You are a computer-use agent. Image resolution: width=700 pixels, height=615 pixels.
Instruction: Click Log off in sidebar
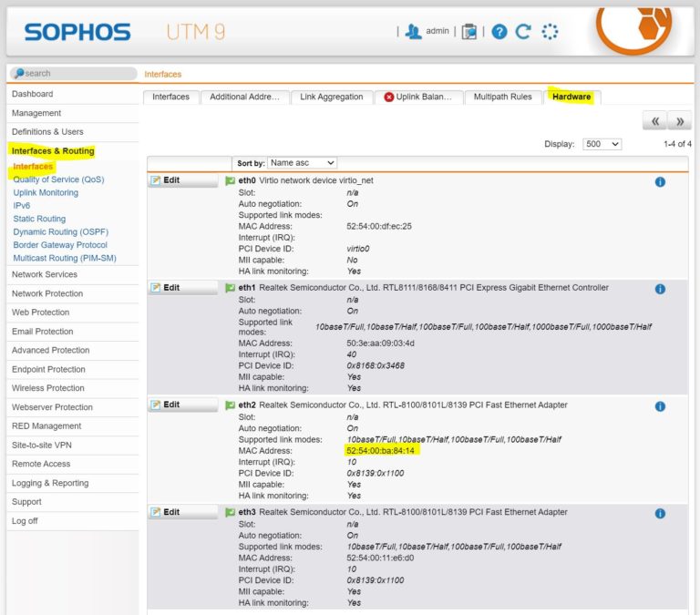73,521
